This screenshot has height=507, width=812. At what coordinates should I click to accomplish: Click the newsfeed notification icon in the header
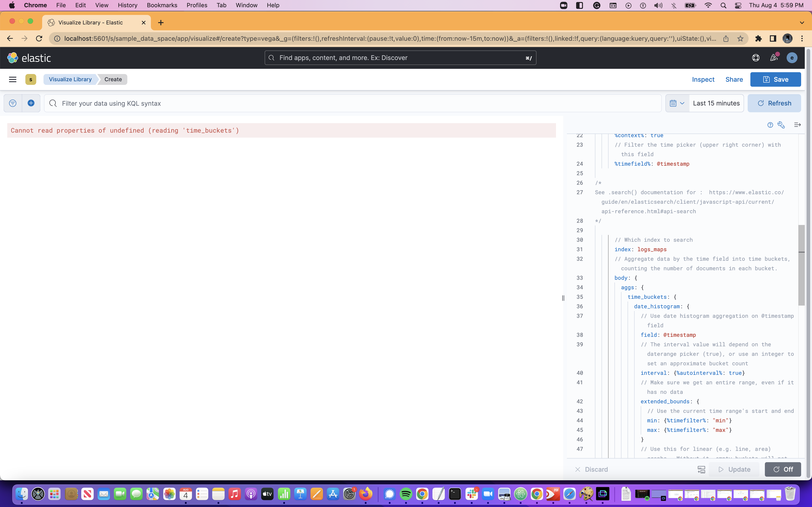[x=774, y=57]
